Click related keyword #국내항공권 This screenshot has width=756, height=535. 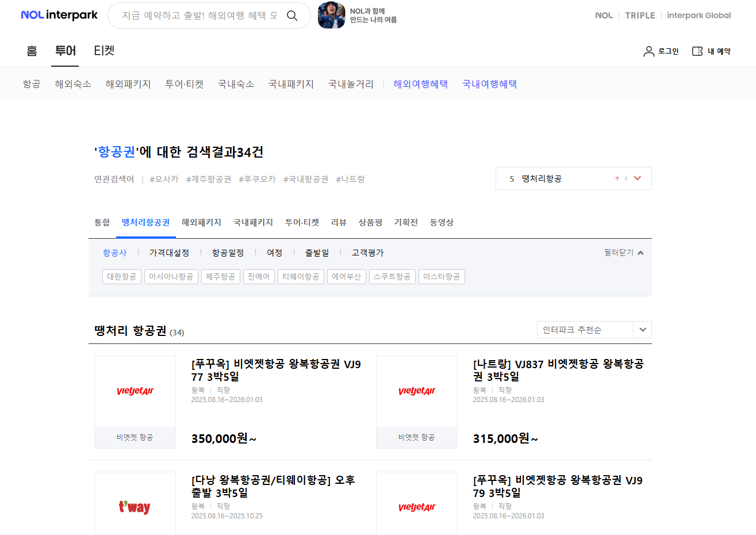point(306,179)
